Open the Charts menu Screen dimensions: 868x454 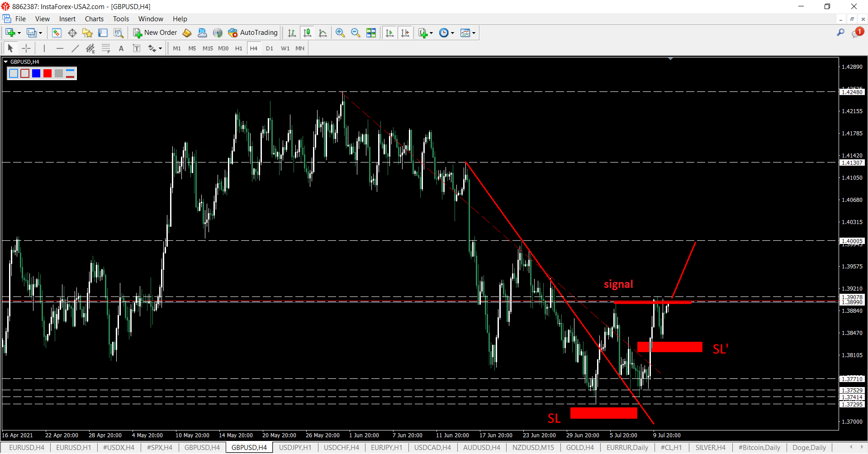coord(94,19)
